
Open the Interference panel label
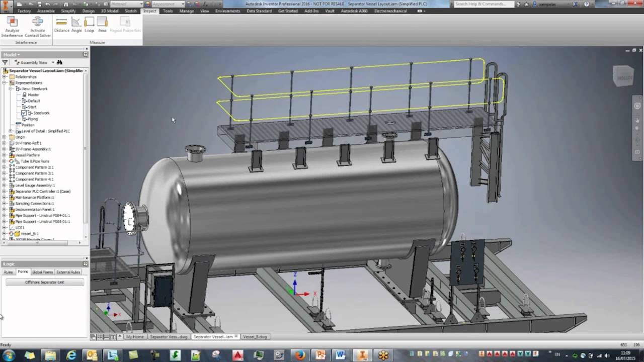coord(26,42)
